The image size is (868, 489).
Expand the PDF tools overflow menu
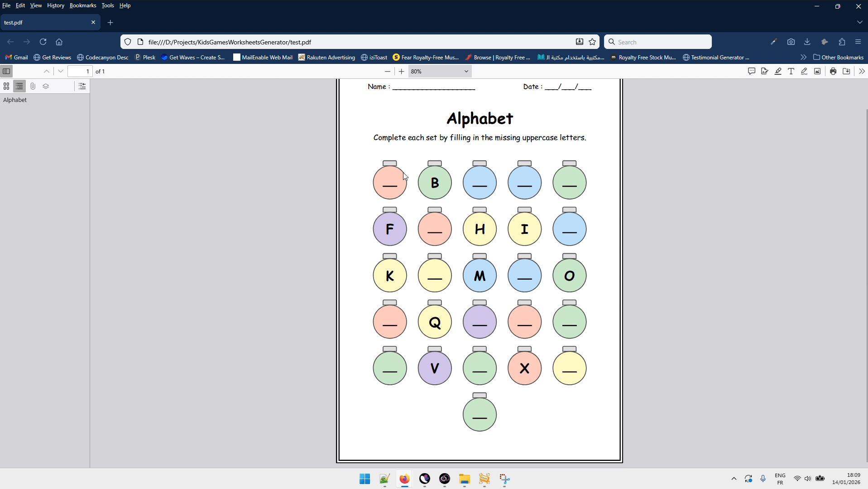click(861, 71)
